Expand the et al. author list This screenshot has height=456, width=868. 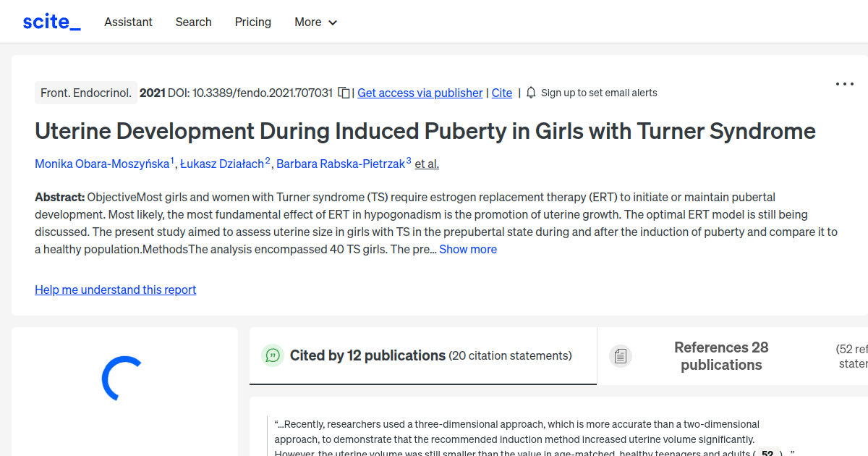[426, 164]
